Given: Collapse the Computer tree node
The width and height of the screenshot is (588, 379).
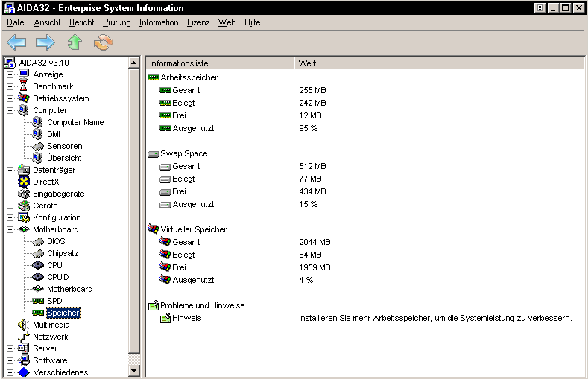Looking at the screenshot, I should [x=10, y=110].
